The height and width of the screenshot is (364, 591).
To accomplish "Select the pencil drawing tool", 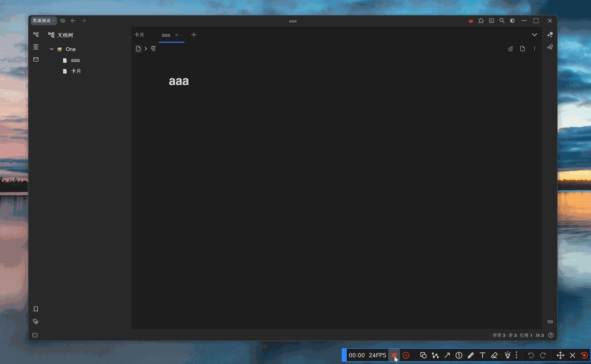I will click(x=471, y=355).
